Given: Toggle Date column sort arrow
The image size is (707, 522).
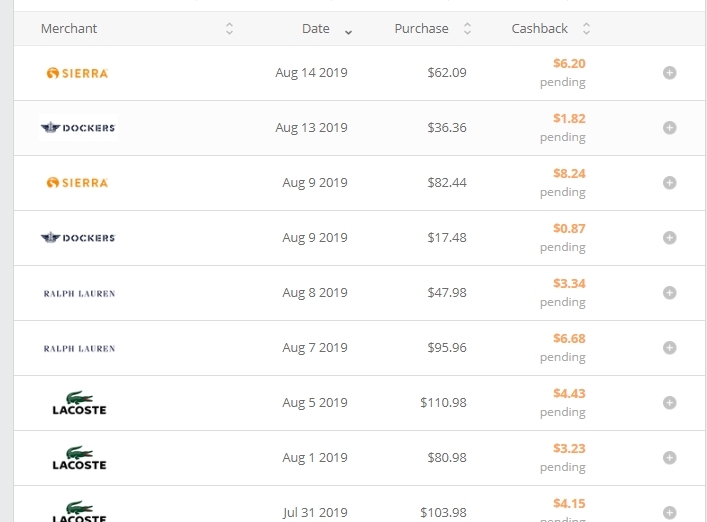Looking at the screenshot, I should (x=348, y=32).
